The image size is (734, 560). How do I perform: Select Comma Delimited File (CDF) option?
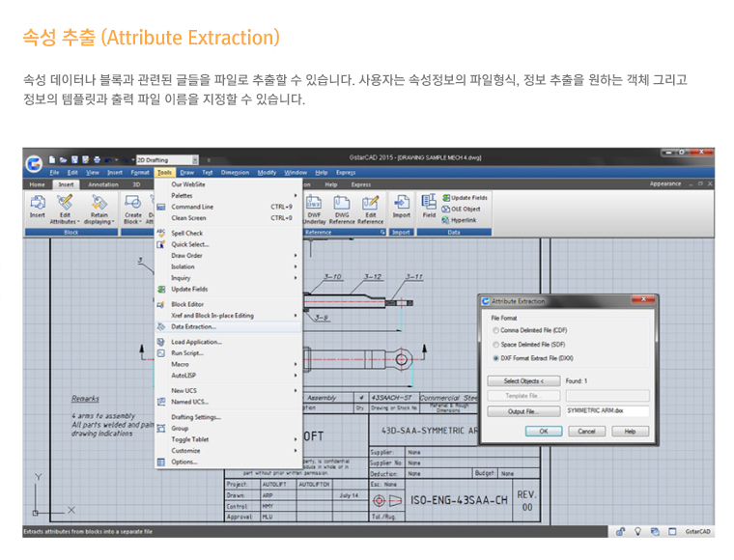click(495, 330)
